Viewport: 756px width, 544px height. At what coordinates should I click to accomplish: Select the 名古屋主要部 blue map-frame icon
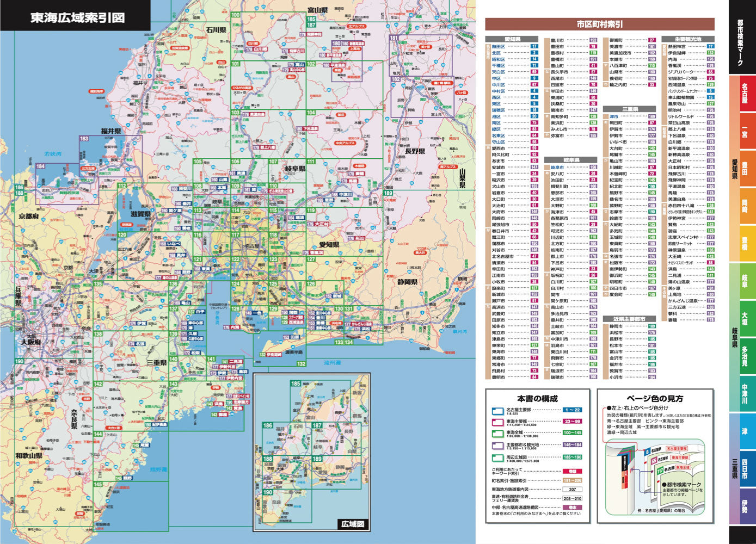pos(498,411)
